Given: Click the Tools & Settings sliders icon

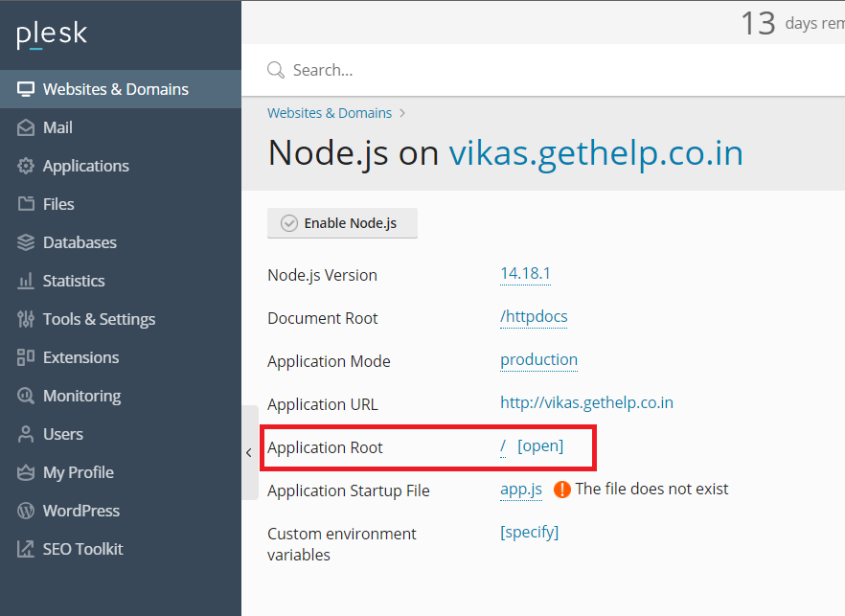Looking at the screenshot, I should 25,319.
